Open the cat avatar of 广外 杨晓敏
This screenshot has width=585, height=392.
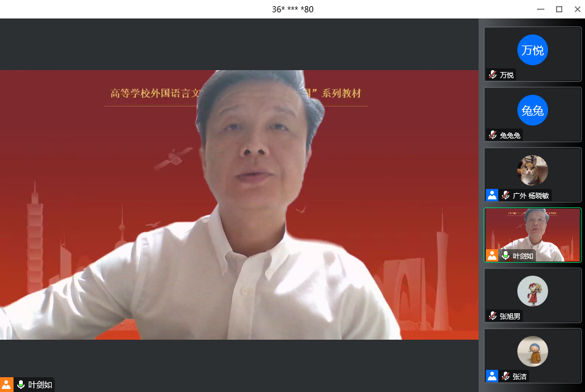(532, 170)
